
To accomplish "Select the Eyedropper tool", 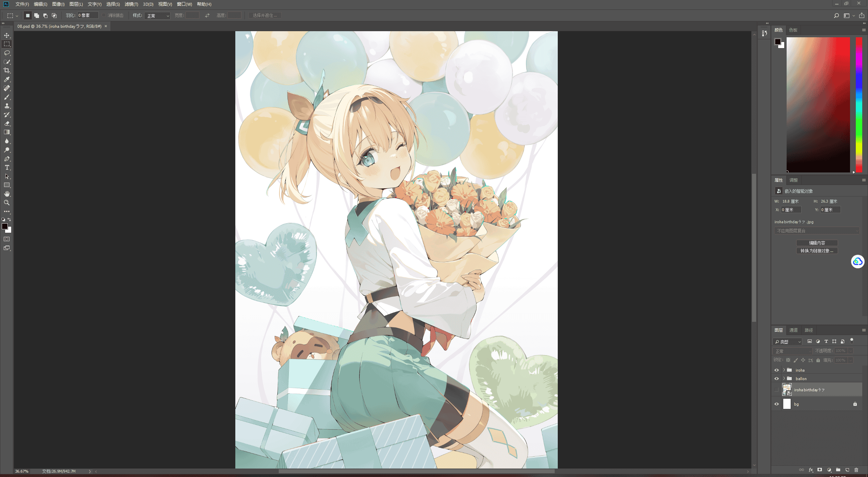I will pyautogui.click(x=7, y=79).
